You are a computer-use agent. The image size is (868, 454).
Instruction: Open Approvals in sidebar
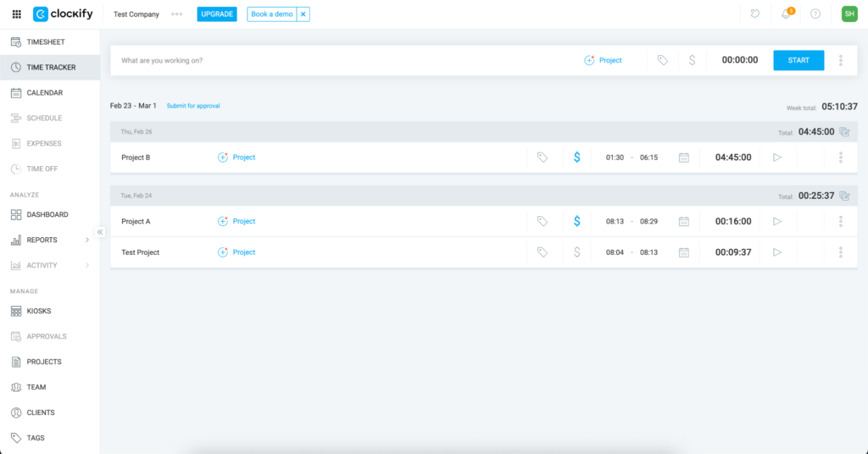tap(50, 337)
